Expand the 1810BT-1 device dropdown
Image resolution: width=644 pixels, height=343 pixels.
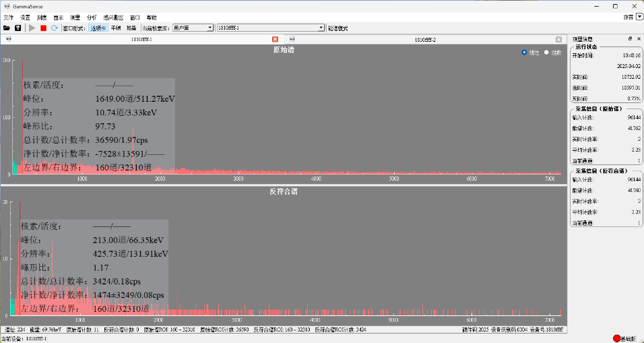270,28
